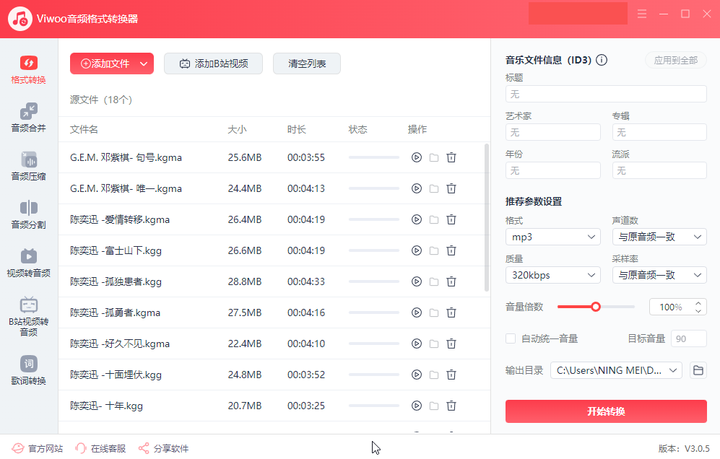Image resolution: width=720 pixels, height=459 pixels.
Task: Click the 清空列表 button
Action: [x=307, y=64]
